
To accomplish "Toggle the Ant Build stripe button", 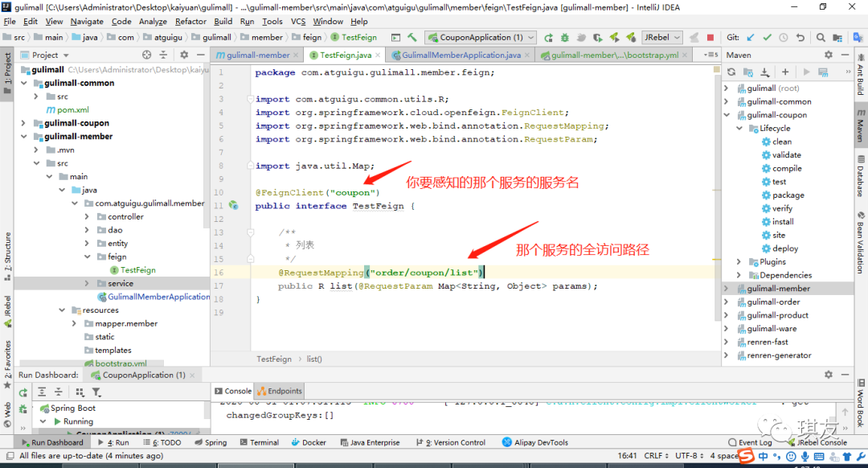I will point(861,75).
